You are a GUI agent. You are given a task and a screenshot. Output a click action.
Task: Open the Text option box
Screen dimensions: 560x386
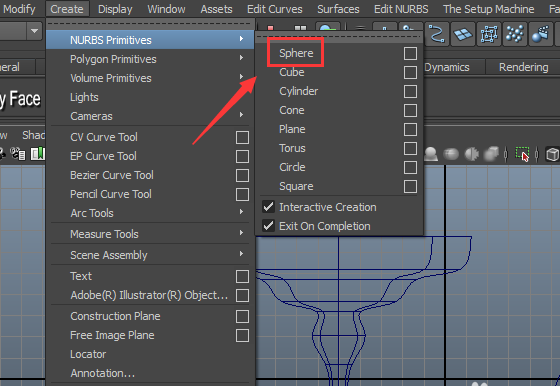(242, 276)
